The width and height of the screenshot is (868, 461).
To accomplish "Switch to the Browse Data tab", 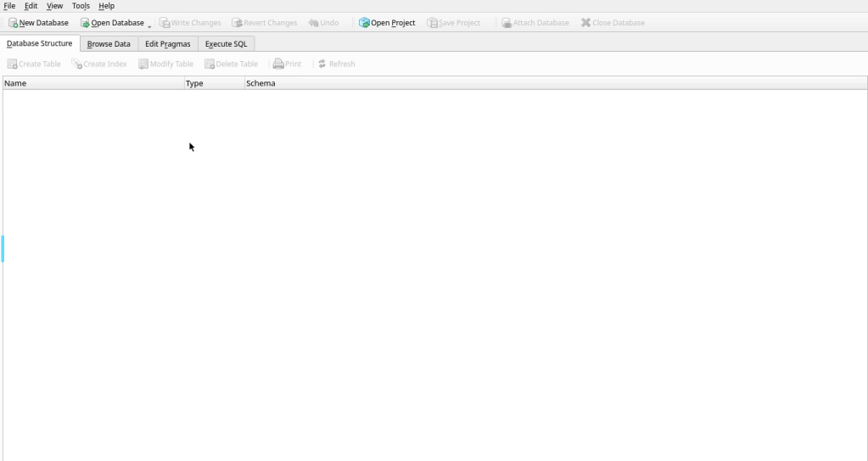I will (x=109, y=44).
